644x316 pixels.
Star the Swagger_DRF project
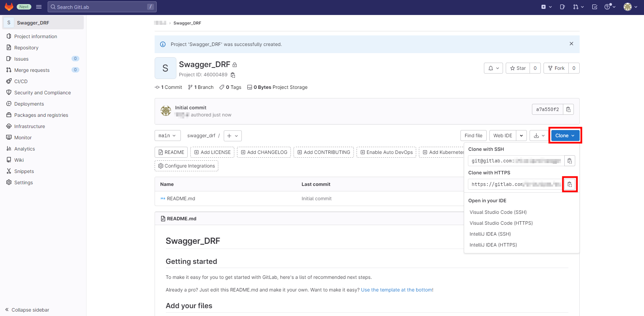518,68
